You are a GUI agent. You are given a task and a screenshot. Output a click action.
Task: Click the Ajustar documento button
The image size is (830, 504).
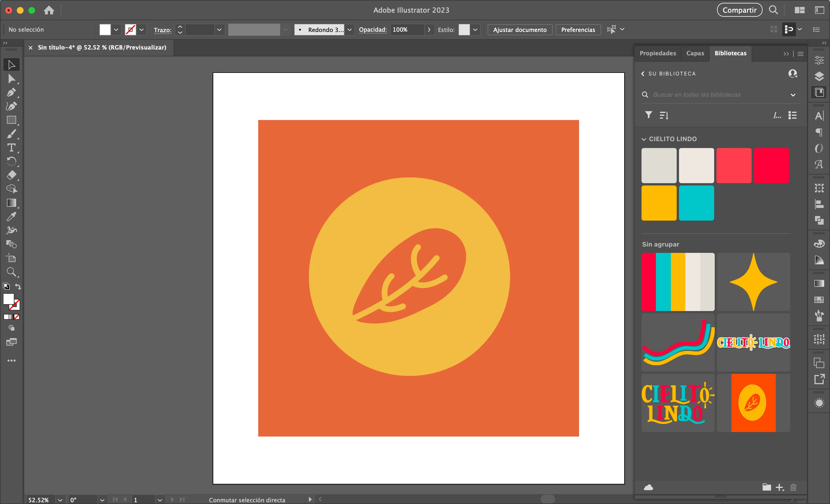click(x=519, y=30)
